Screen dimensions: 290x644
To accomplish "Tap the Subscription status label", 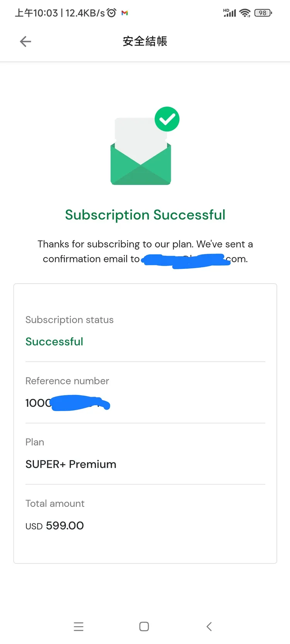I will (x=70, y=320).
